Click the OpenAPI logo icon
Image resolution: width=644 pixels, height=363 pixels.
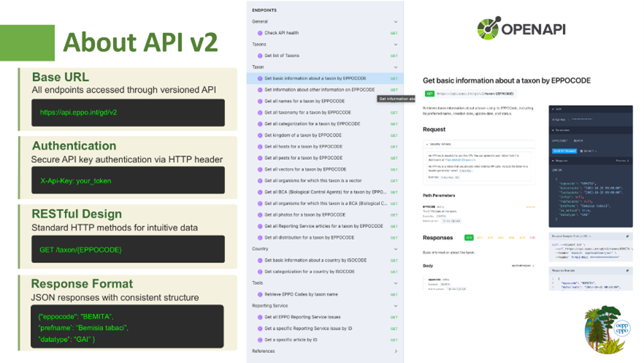pyautogui.click(x=488, y=28)
